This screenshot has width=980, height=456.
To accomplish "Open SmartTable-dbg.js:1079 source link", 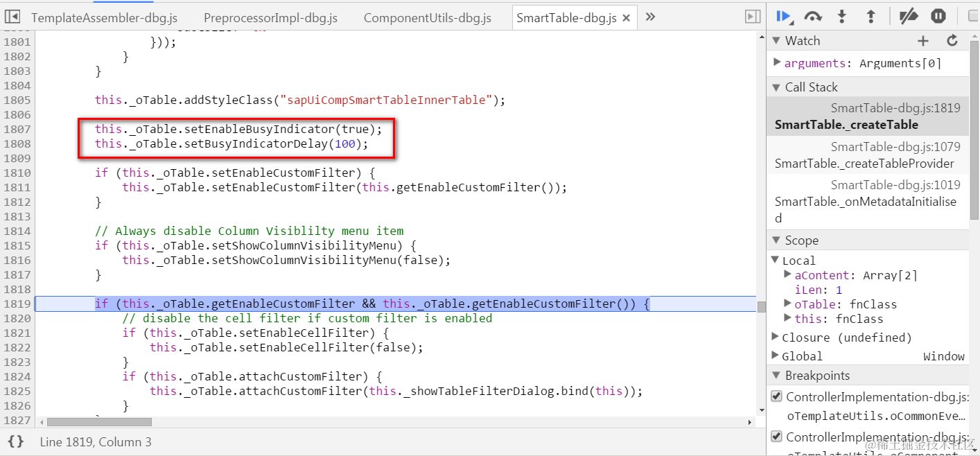I will pyautogui.click(x=895, y=147).
